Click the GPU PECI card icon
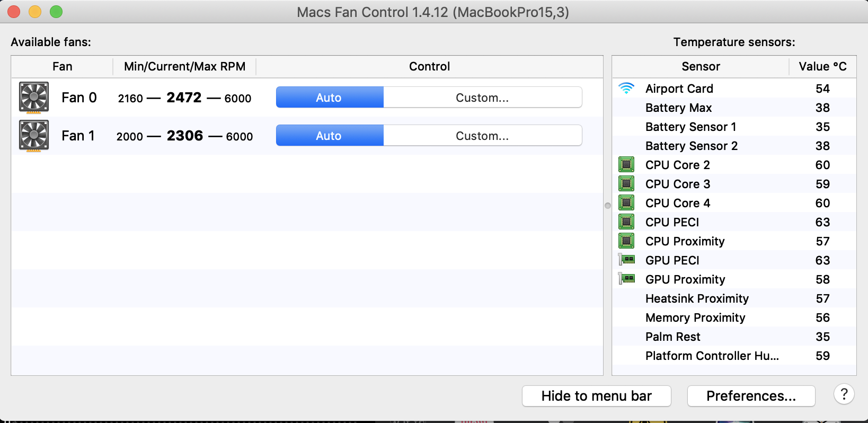868x423 pixels. pos(627,260)
